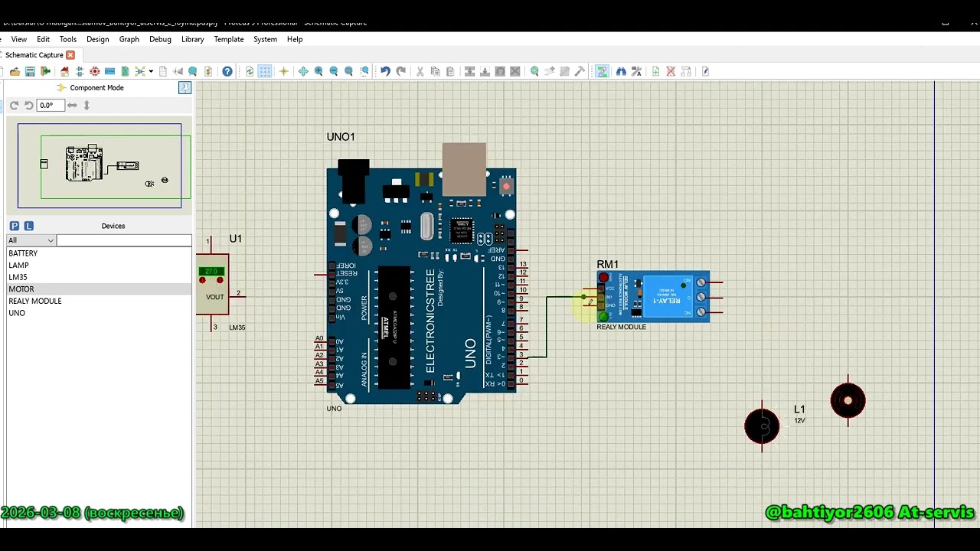This screenshot has height=551, width=980.
Task: Open the Edit menu
Action: [x=43, y=39]
